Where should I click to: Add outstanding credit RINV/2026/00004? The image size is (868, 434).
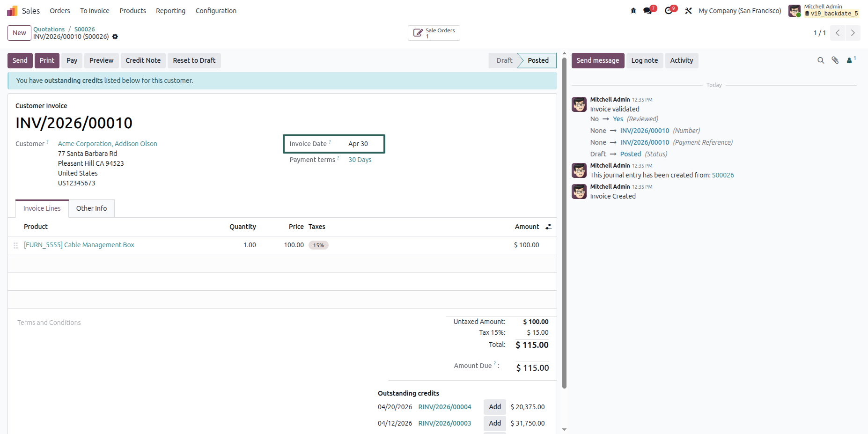click(x=495, y=407)
